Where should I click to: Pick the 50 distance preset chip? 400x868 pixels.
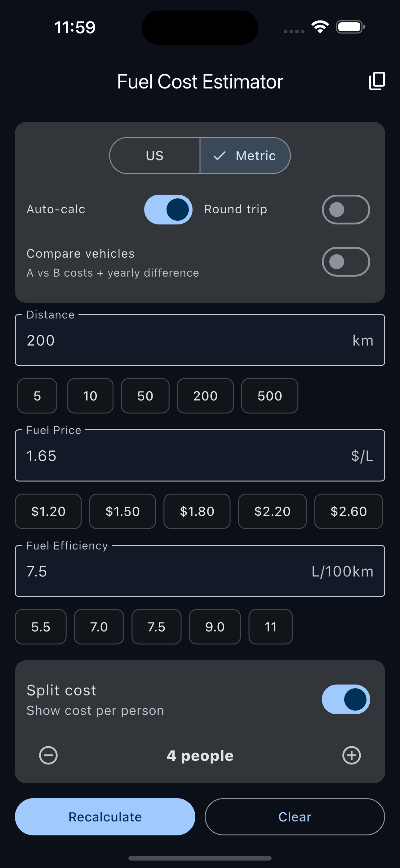click(x=145, y=396)
